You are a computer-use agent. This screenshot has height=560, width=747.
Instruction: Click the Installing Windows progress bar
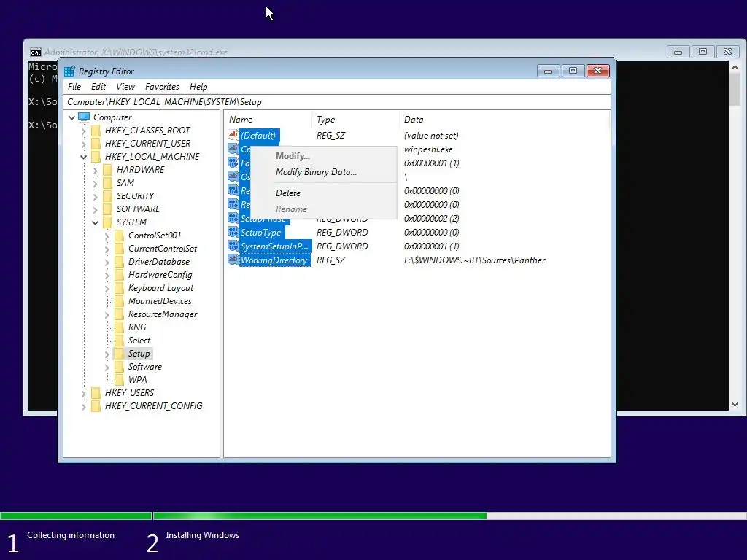tap(449, 516)
